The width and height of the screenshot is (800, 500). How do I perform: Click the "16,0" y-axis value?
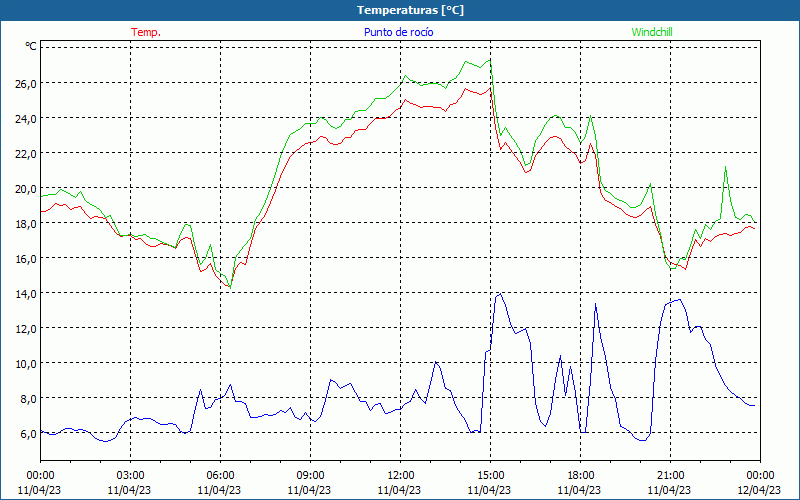[26, 259]
